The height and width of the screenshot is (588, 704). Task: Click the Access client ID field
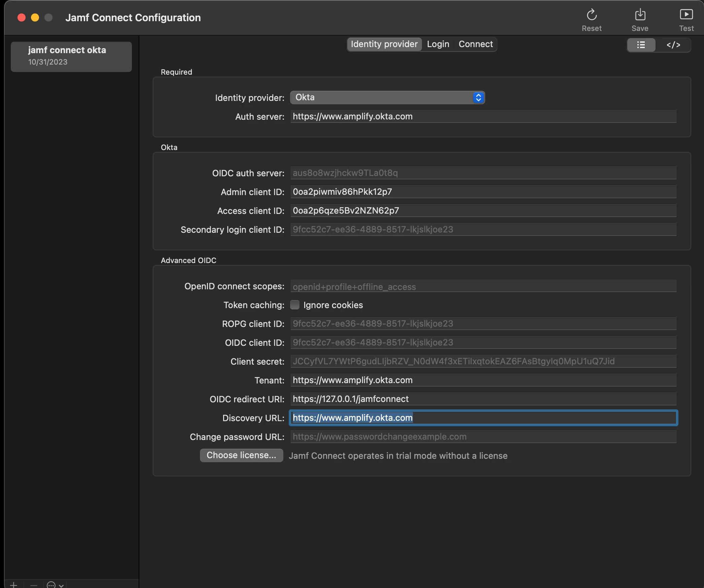pyautogui.click(x=483, y=211)
